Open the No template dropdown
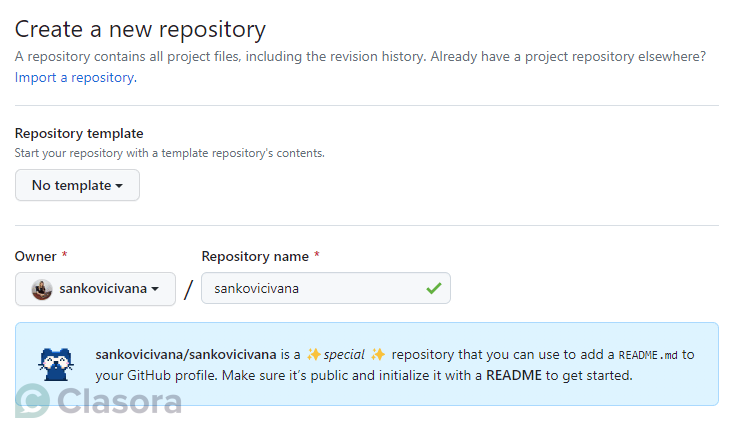Image resolution: width=735 pixels, height=428 pixels. [77, 185]
